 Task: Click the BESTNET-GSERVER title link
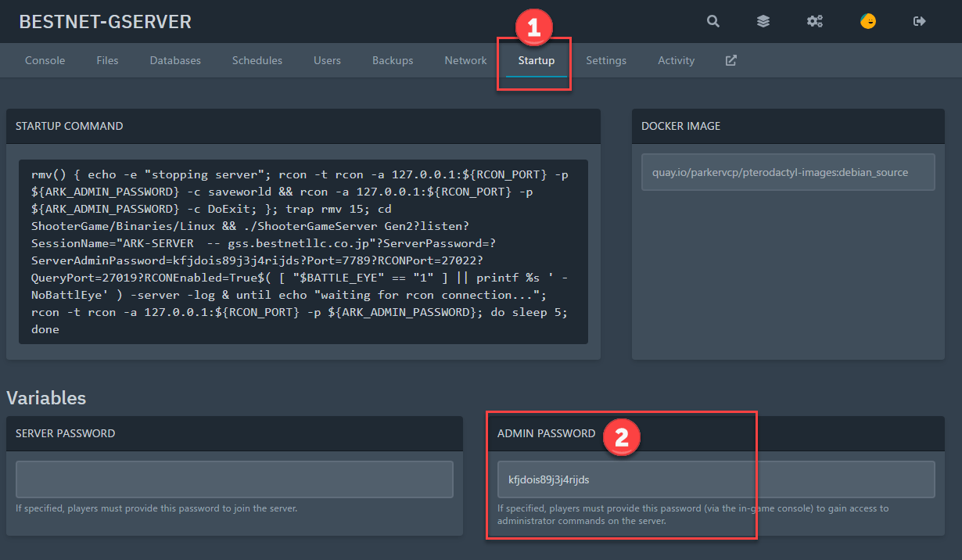pyautogui.click(x=105, y=22)
